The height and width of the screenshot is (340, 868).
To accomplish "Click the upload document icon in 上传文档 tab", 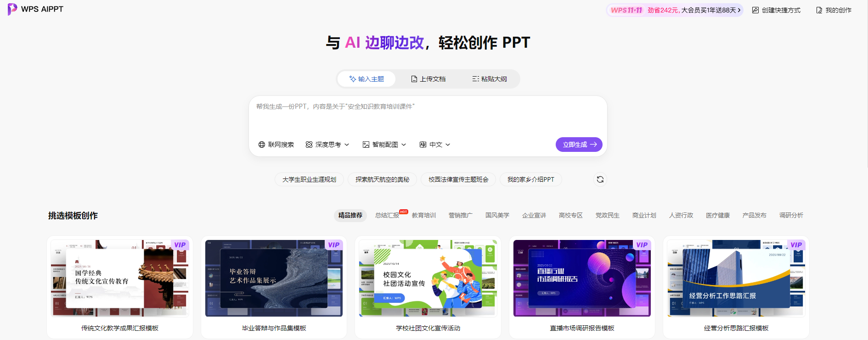I will tap(414, 79).
